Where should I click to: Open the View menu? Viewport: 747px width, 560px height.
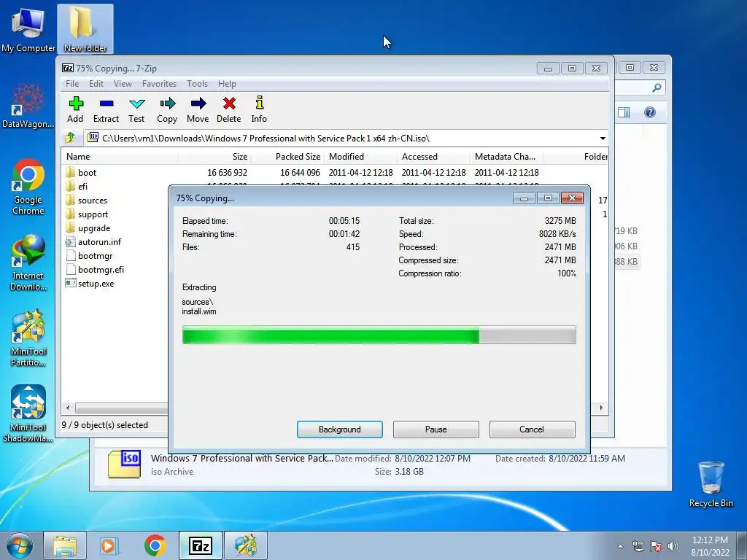point(123,84)
